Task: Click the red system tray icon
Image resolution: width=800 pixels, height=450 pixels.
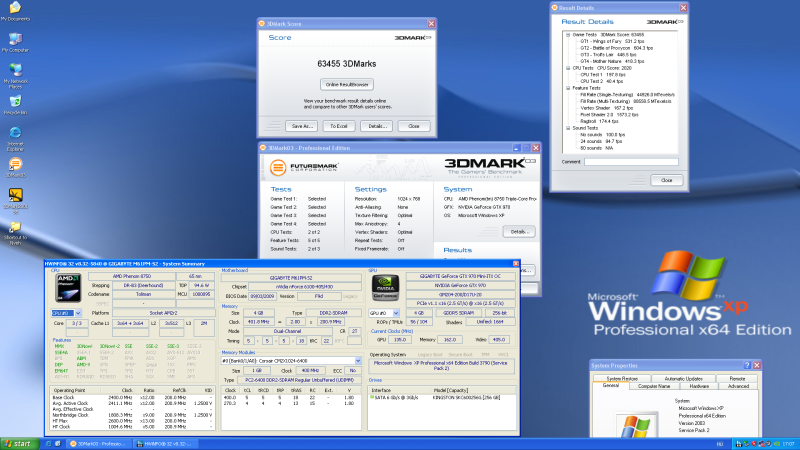Action: click(x=753, y=444)
